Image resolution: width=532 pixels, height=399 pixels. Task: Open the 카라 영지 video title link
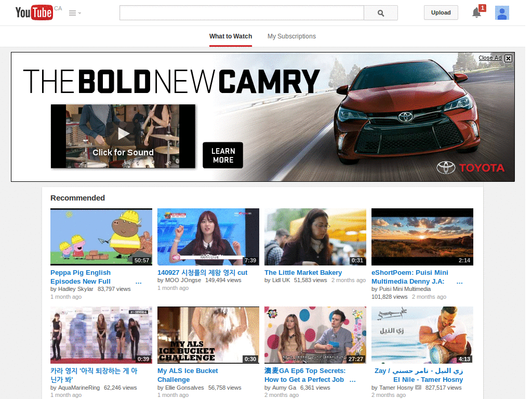click(x=94, y=375)
